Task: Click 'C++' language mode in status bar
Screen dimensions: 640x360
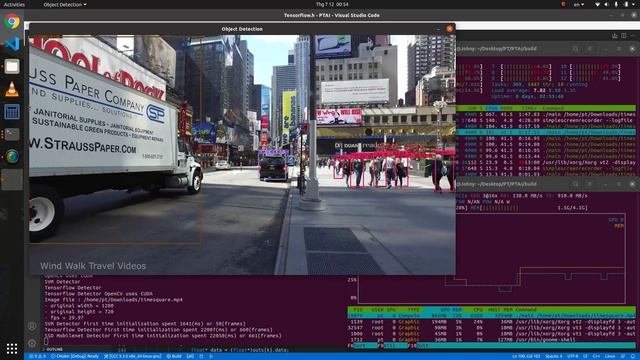Action: click(596, 356)
